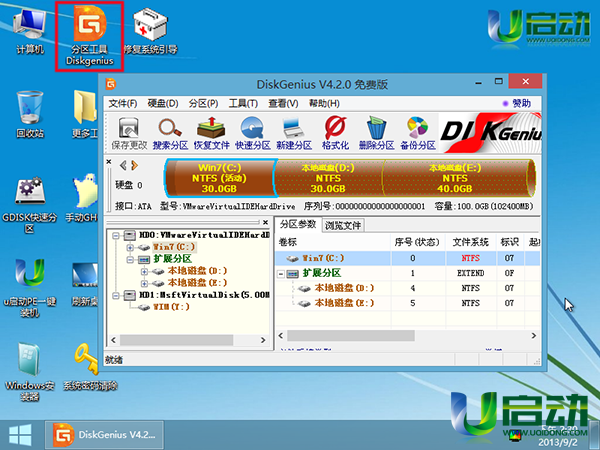Select the 本地磁盘(E:) 40.0GB bar segment
The image size is (600, 450).
click(455, 178)
